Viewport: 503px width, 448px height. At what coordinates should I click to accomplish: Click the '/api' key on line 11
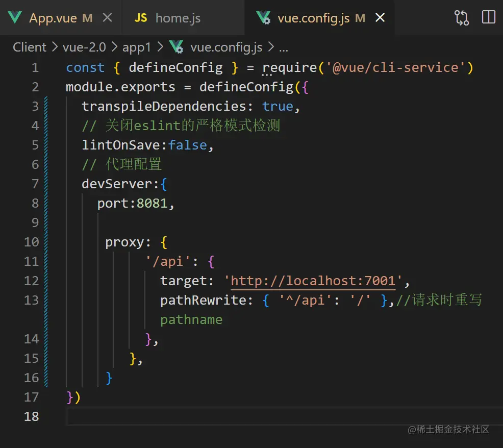click(x=168, y=262)
